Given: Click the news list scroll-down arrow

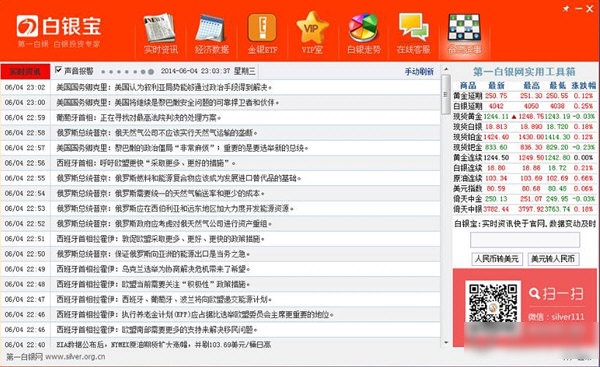Looking at the screenshot, I should pyautogui.click(x=445, y=343).
